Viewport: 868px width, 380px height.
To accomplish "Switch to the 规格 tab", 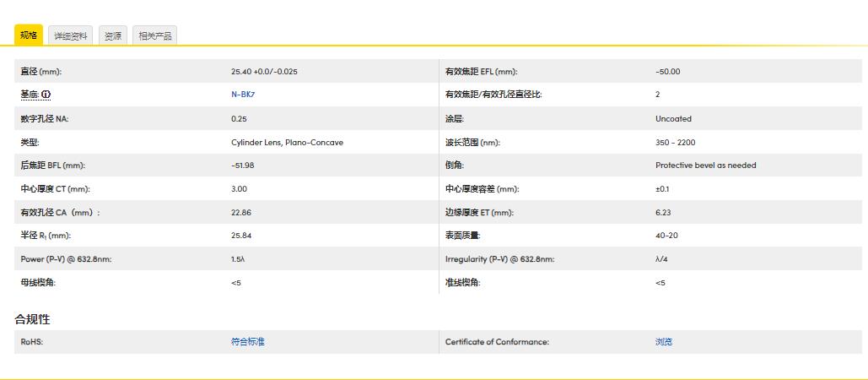I will (x=29, y=35).
